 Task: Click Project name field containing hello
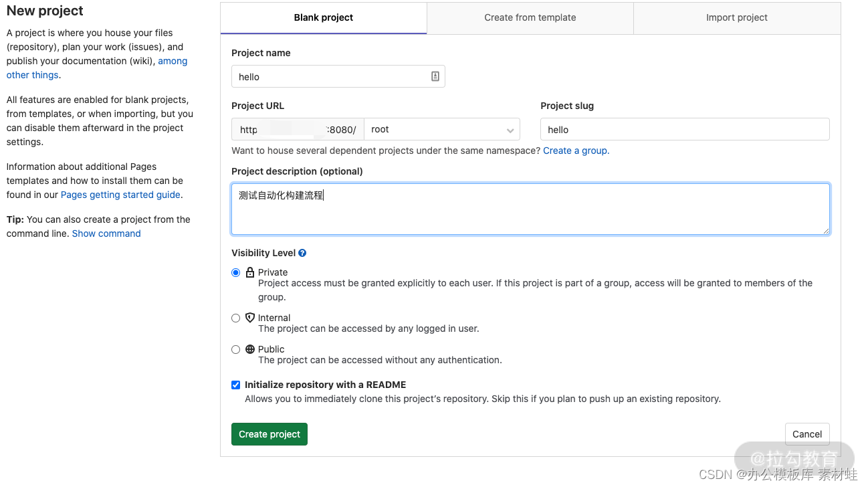pos(338,76)
